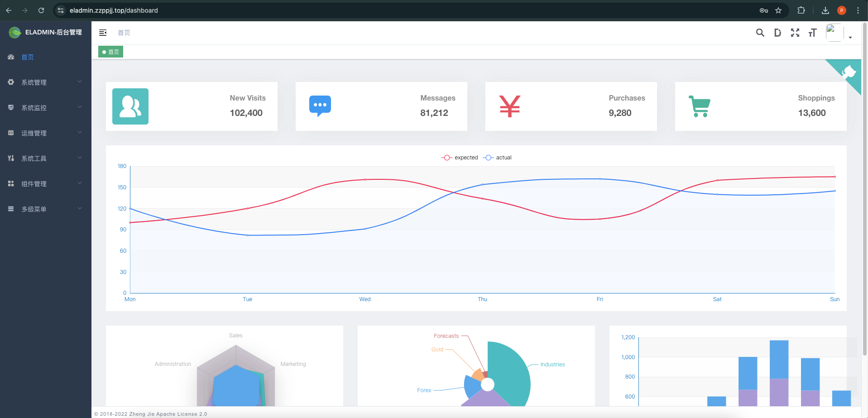
Task: Open the font size selector icon
Action: [812, 33]
